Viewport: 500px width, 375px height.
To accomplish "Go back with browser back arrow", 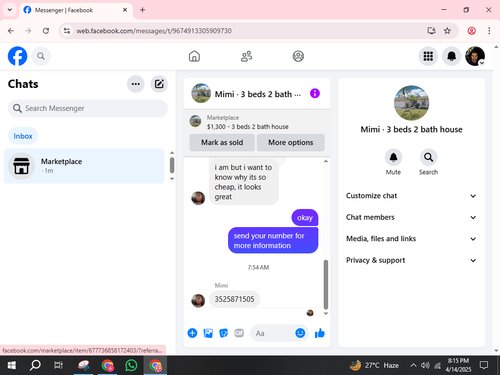I will click(11, 31).
